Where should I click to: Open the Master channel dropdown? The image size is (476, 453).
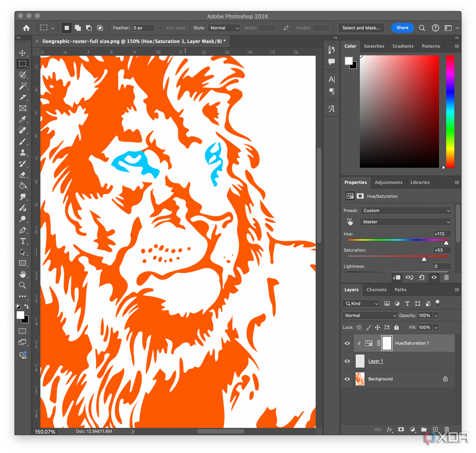tap(406, 222)
